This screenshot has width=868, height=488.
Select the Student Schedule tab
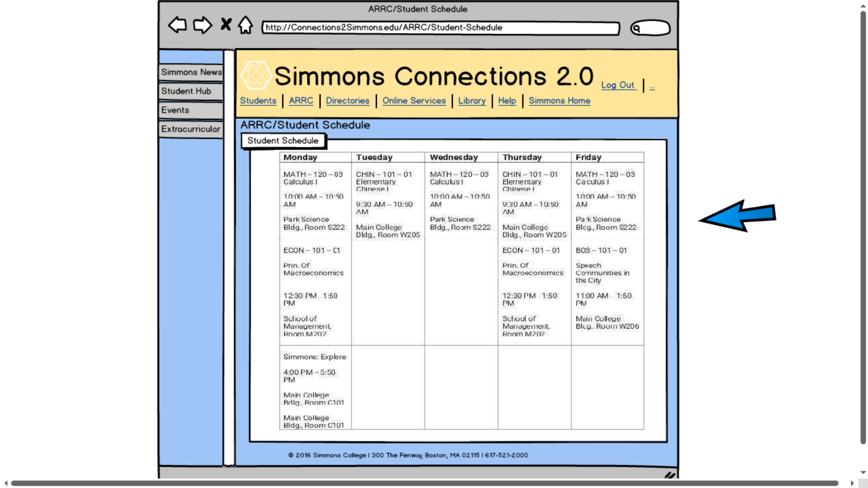pos(283,140)
